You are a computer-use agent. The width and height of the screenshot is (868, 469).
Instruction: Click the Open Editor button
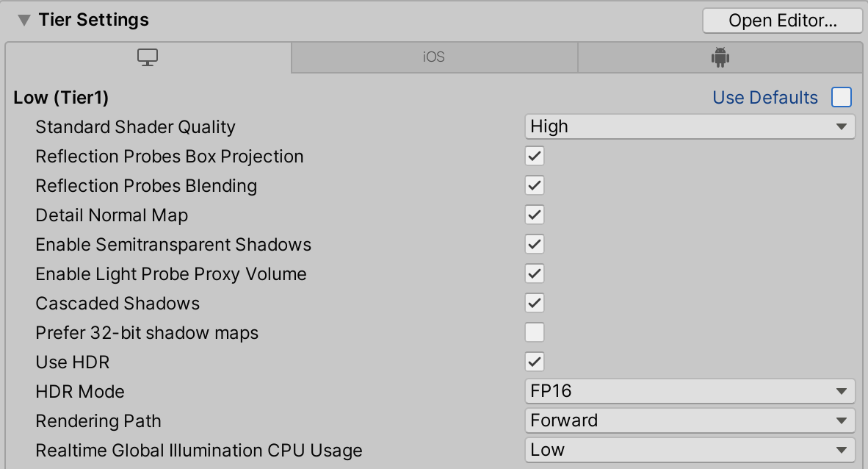click(x=782, y=21)
